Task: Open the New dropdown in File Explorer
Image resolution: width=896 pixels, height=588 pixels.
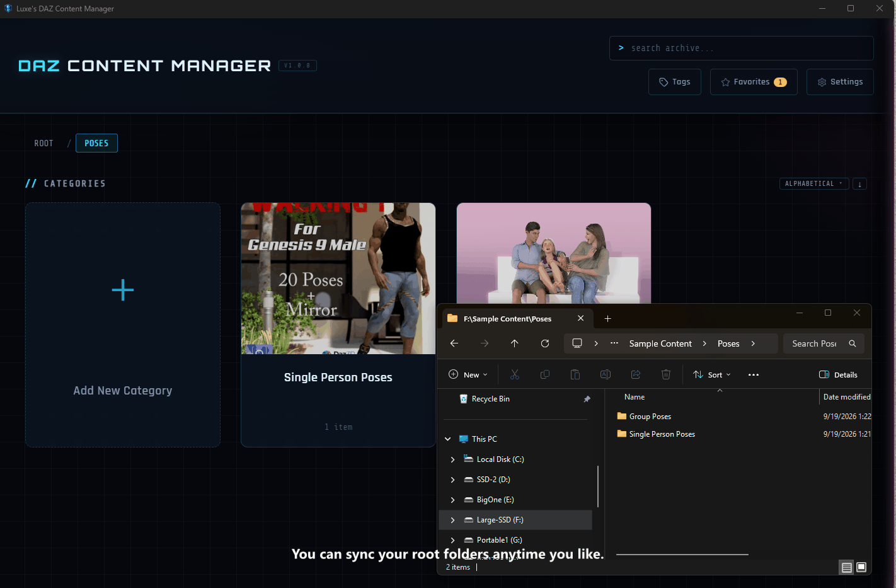Action: (468, 375)
